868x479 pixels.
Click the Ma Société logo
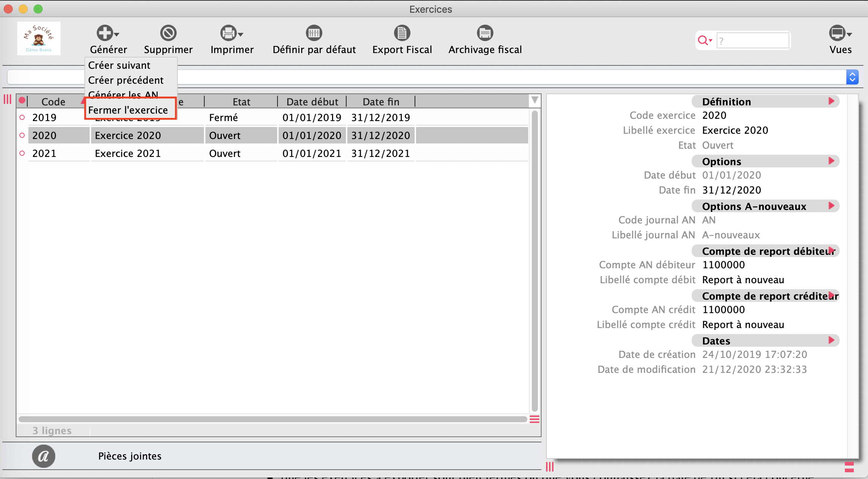click(x=38, y=38)
